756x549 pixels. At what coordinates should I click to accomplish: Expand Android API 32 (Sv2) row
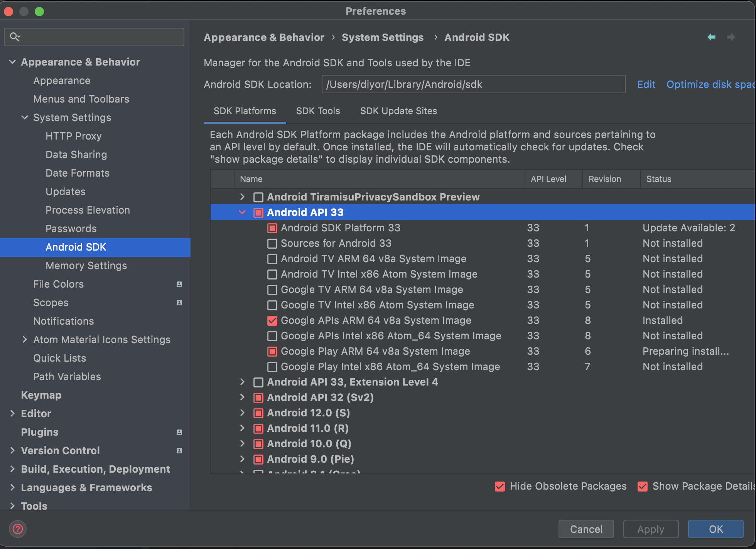(242, 397)
